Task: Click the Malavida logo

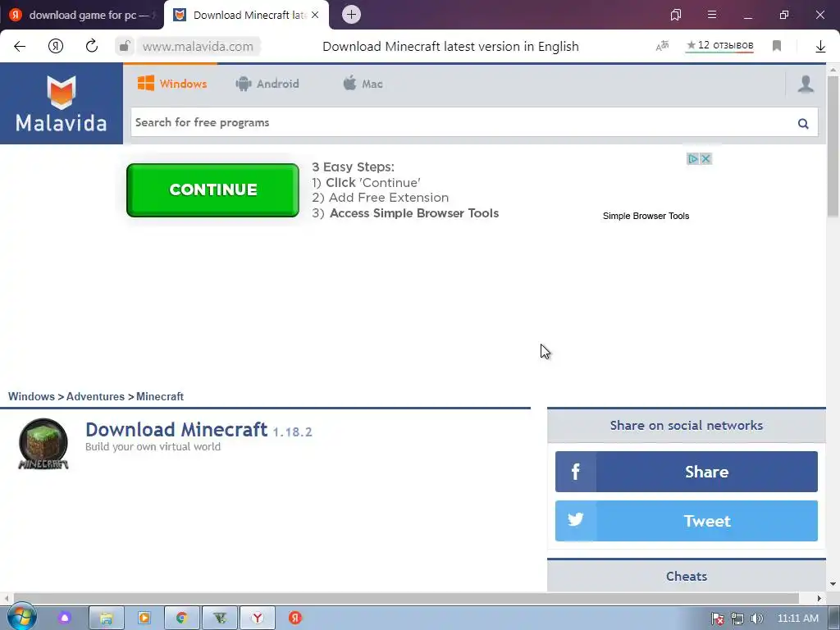Action: point(61,103)
